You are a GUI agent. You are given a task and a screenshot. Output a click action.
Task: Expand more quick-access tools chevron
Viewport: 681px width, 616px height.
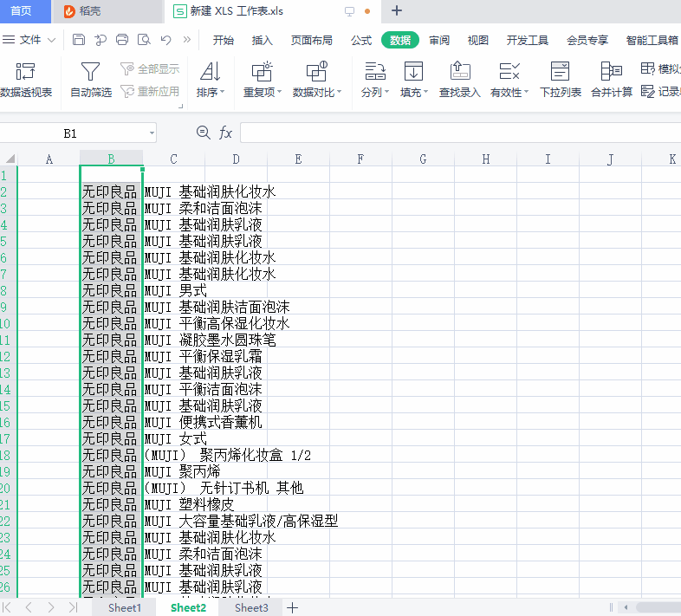[x=187, y=40]
